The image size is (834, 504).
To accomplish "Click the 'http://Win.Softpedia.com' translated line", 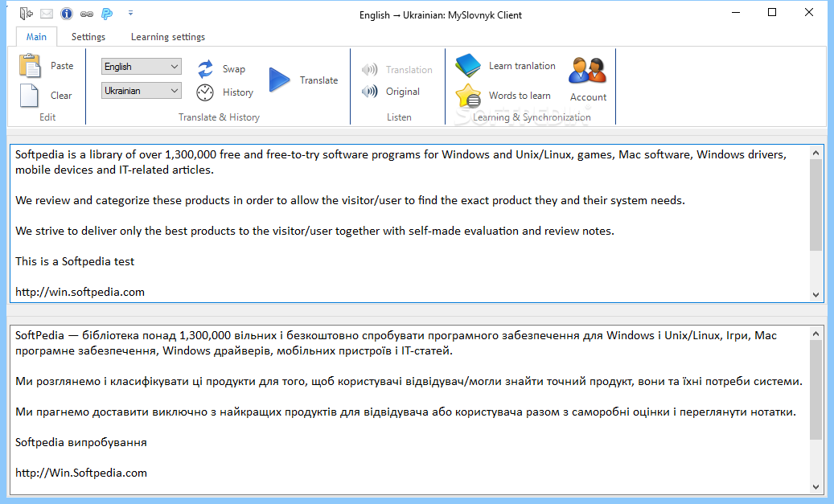I will coord(81,473).
